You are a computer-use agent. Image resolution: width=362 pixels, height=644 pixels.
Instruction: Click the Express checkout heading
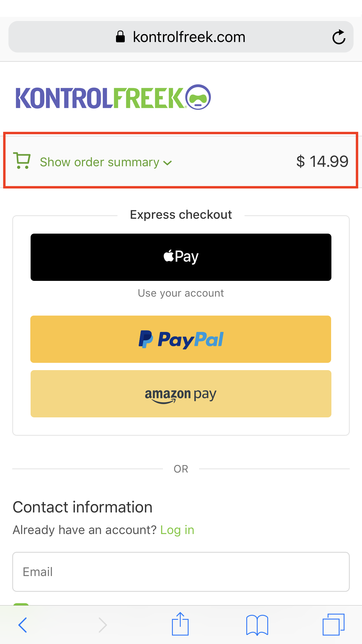(x=181, y=215)
